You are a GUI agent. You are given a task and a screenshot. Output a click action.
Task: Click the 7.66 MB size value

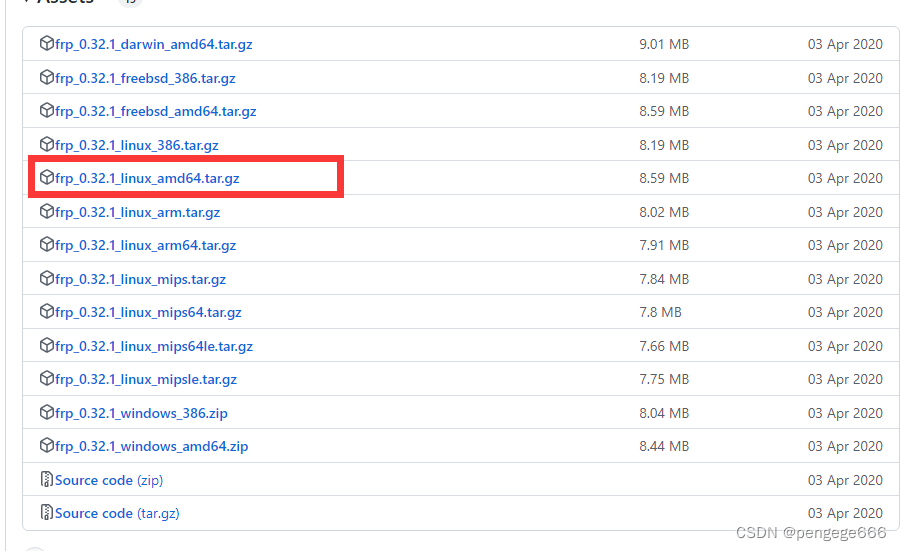[664, 346]
